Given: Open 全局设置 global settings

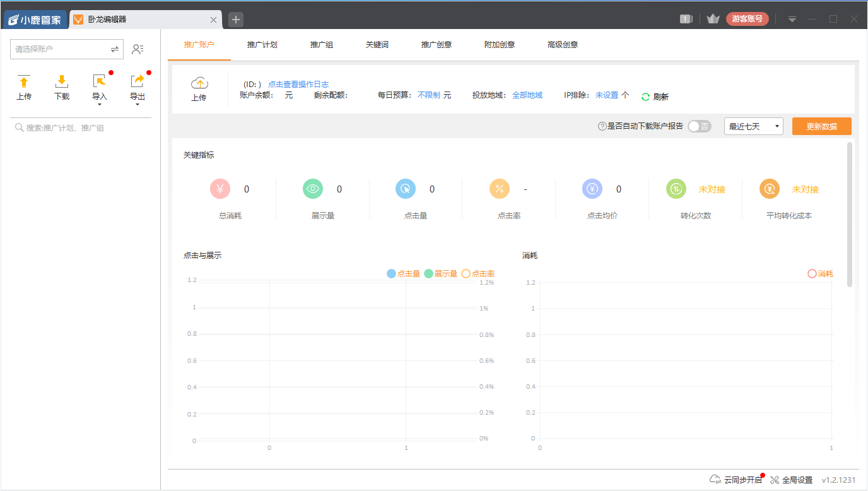Looking at the screenshot, I should [x=791, y=480].
